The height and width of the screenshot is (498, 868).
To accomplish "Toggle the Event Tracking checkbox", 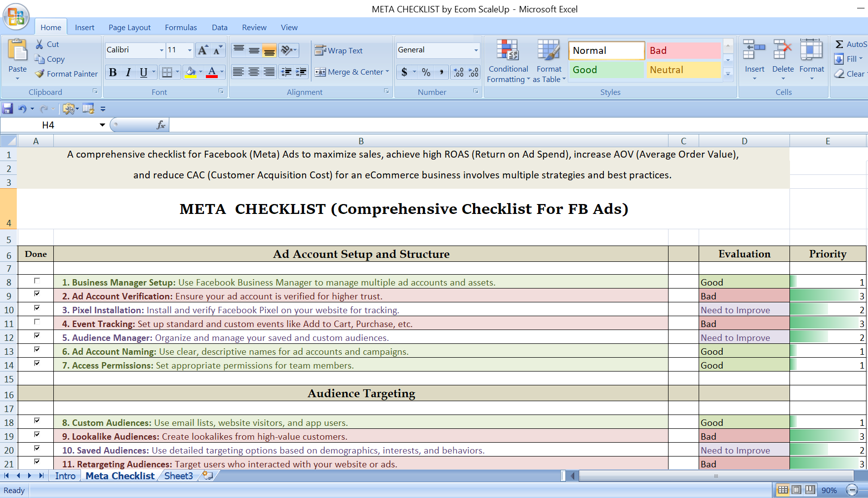I will pos(37,322).
